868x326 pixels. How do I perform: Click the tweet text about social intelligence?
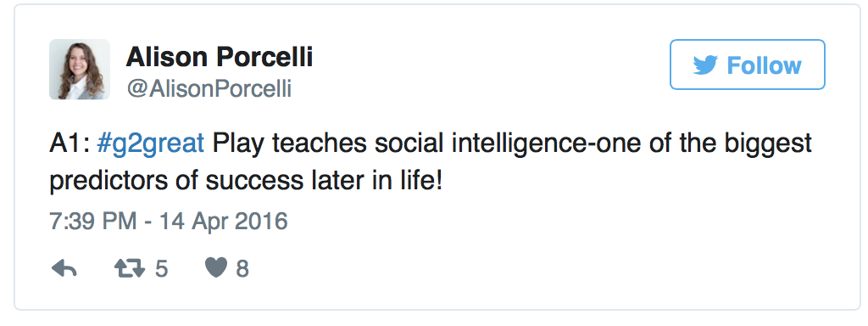point(430,162)
